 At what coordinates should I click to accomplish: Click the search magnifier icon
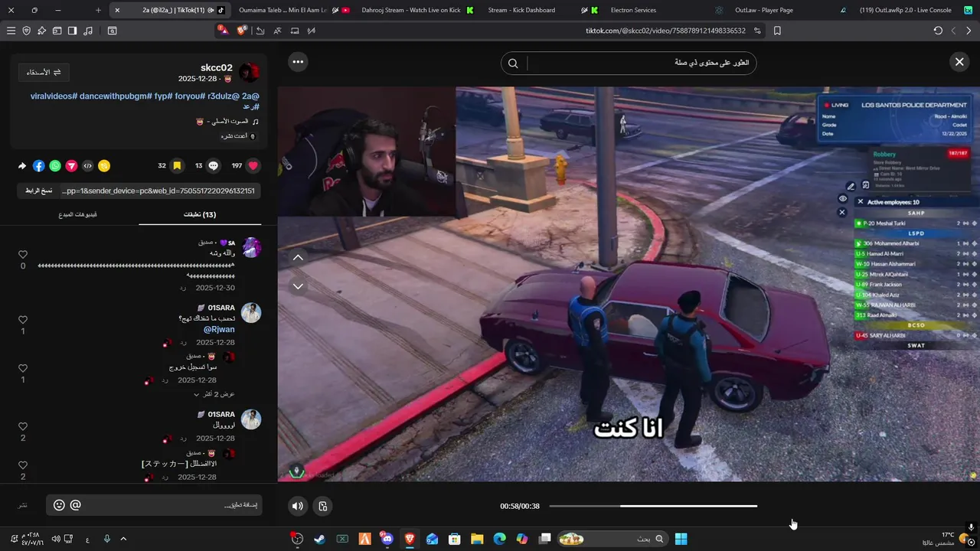point(513,64)
